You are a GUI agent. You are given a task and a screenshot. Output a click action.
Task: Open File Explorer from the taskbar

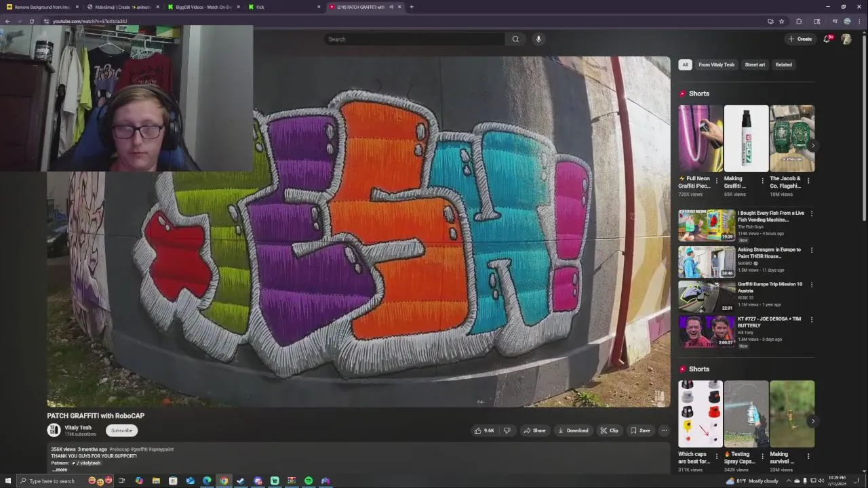(x=156, y=481)
